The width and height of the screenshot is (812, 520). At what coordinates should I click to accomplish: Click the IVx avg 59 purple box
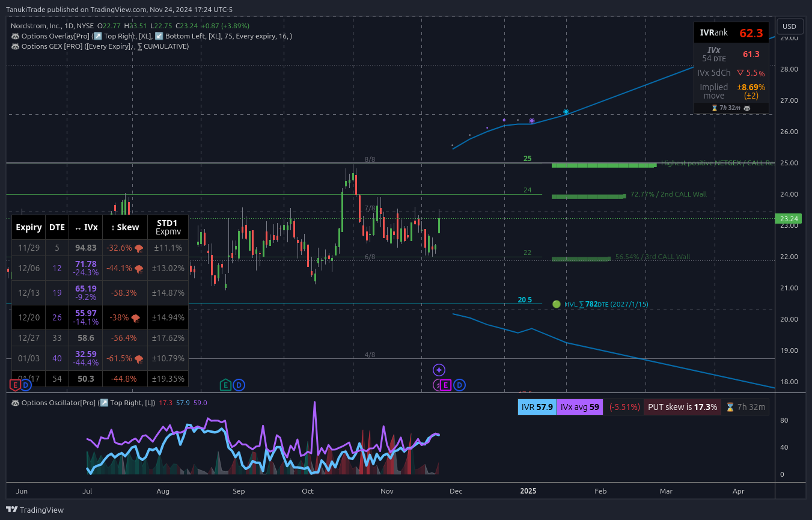point(580,407)
